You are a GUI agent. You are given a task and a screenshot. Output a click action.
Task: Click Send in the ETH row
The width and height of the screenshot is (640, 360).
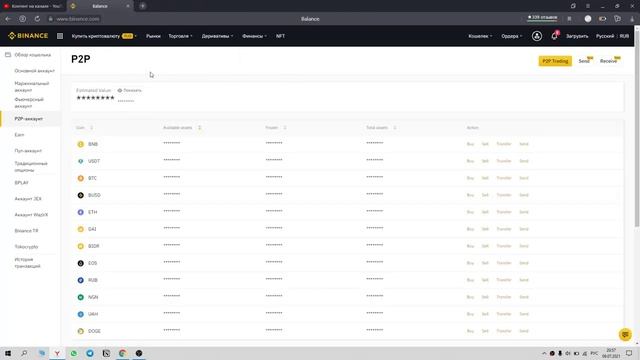(524, 212)
